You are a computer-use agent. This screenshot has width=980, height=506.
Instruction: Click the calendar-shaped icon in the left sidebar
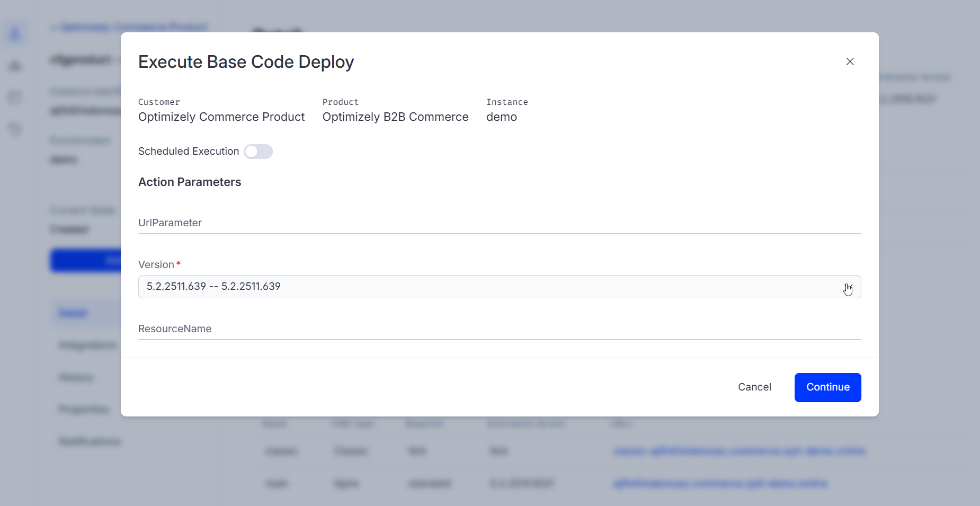pos(15,97)
